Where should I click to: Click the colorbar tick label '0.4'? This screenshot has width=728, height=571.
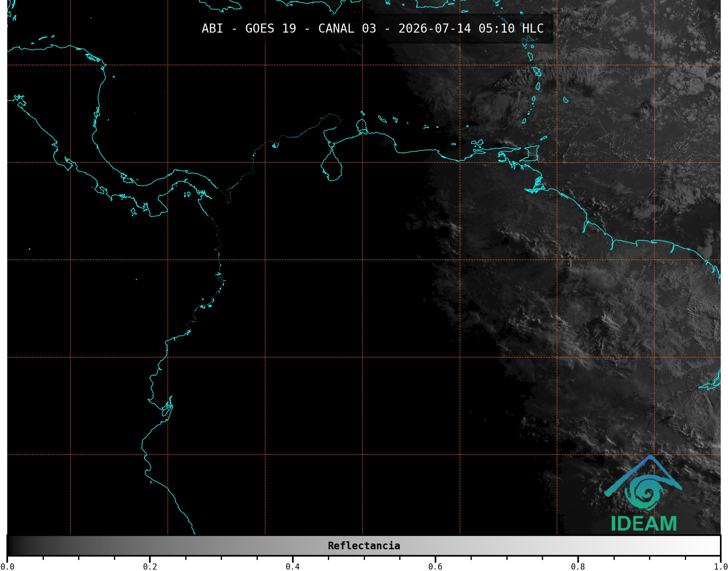[x=293, y=566]
